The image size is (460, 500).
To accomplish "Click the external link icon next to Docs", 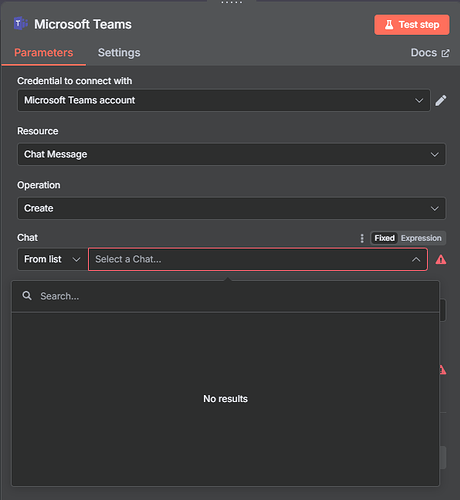I will pyautogui.click(x=445, y=53).
